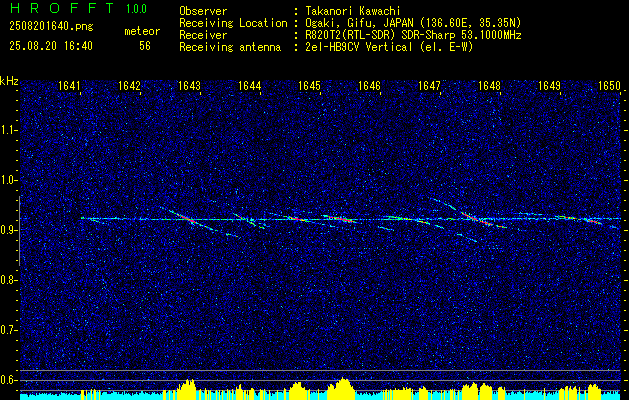Click the meteor label
The width and height of the screenshot is (629, 400).
tap(142, 31)
